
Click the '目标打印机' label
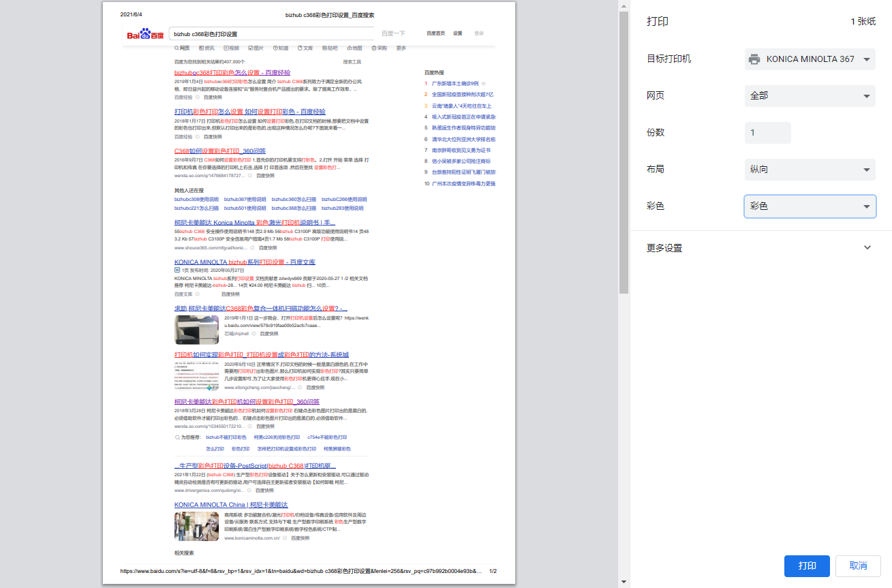[x=668, y=59]
